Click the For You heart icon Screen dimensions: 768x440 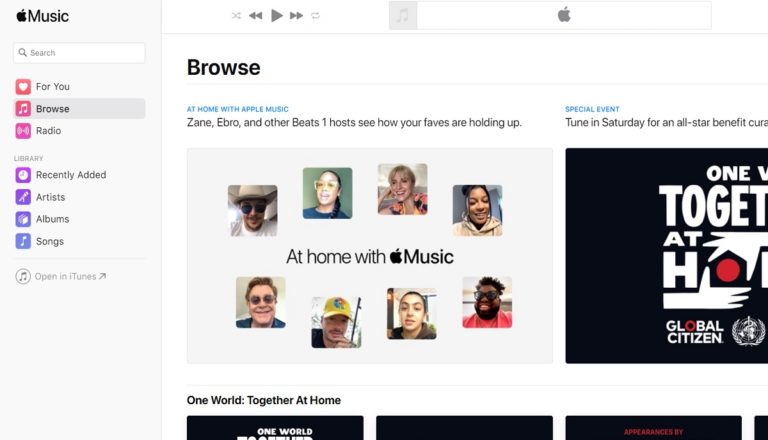coord(23,87)
